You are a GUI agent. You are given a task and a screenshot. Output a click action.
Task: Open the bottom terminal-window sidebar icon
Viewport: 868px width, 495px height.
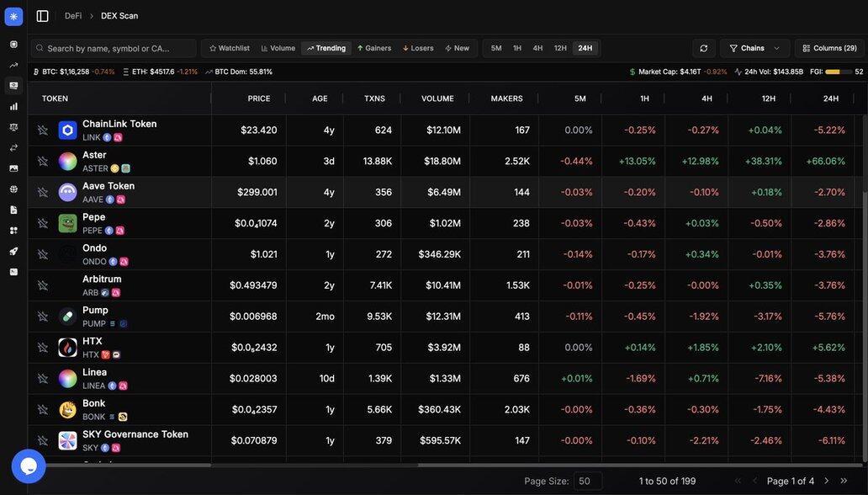(13, 272)
